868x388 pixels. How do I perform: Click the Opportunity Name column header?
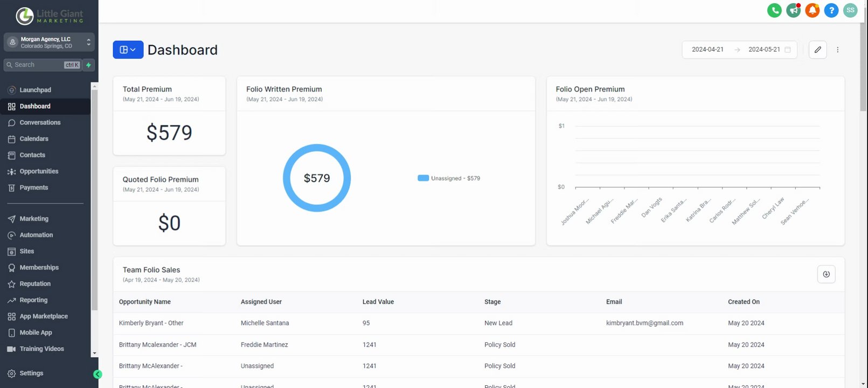click(x=145, y=302)
